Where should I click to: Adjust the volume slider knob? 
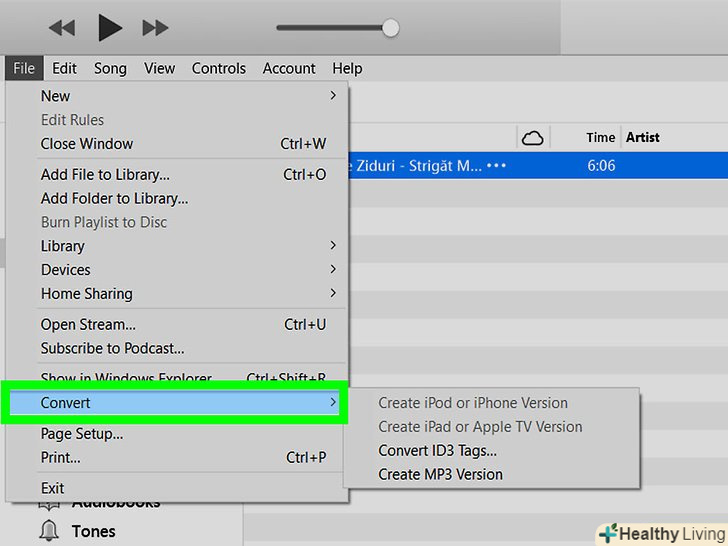(390, 28)
